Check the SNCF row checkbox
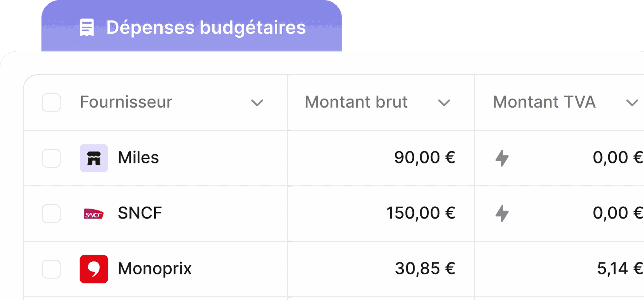Viewport: 644px width, 300px height. pyautogui.click(x=51, y=214)
